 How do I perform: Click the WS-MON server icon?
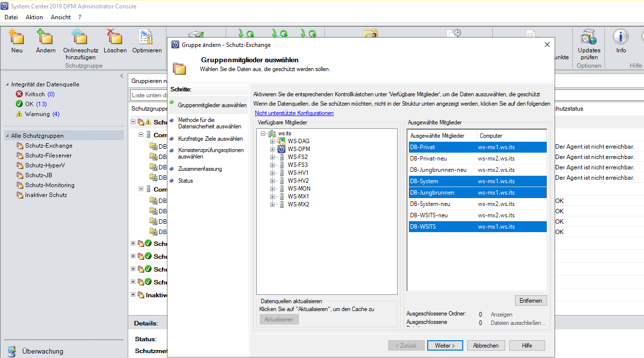(x=282, y=189)
